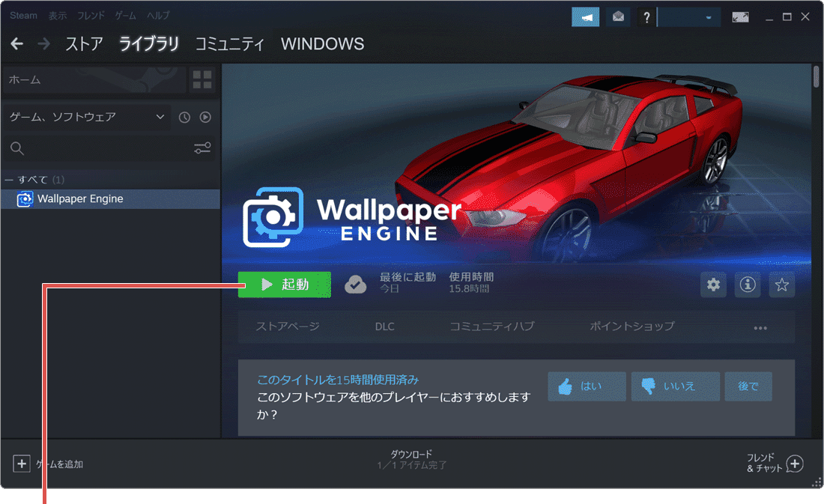The image size is (824, 504).
Task: Go to the ライブラリ tab
Action: pos(149,43)
